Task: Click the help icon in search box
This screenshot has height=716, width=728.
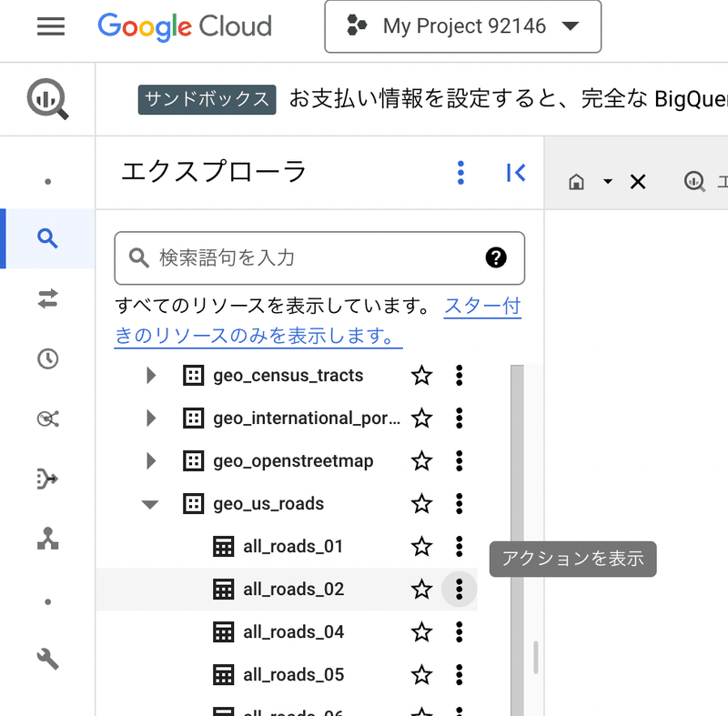Action: point(496,258)
